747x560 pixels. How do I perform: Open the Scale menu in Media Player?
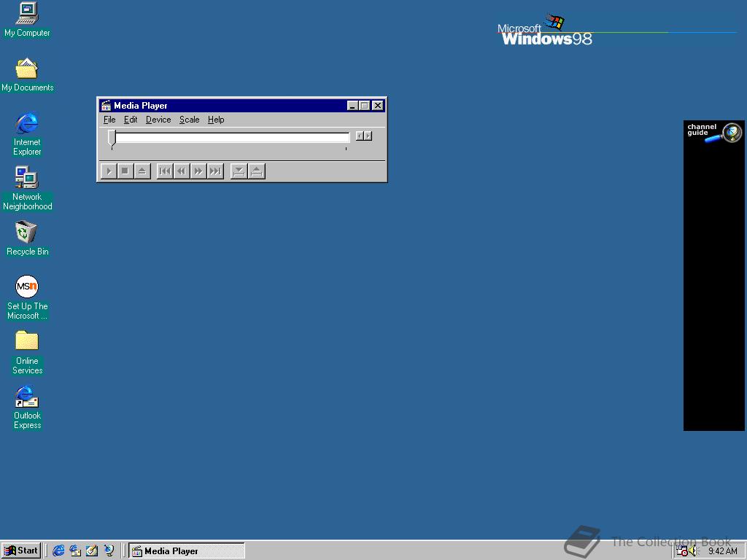tap(189, 120)
